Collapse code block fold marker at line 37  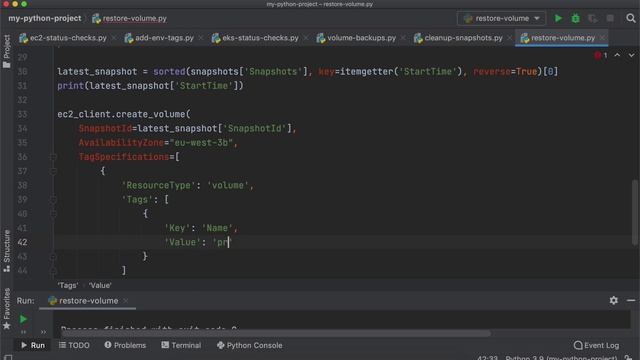[x=53, y=171]
